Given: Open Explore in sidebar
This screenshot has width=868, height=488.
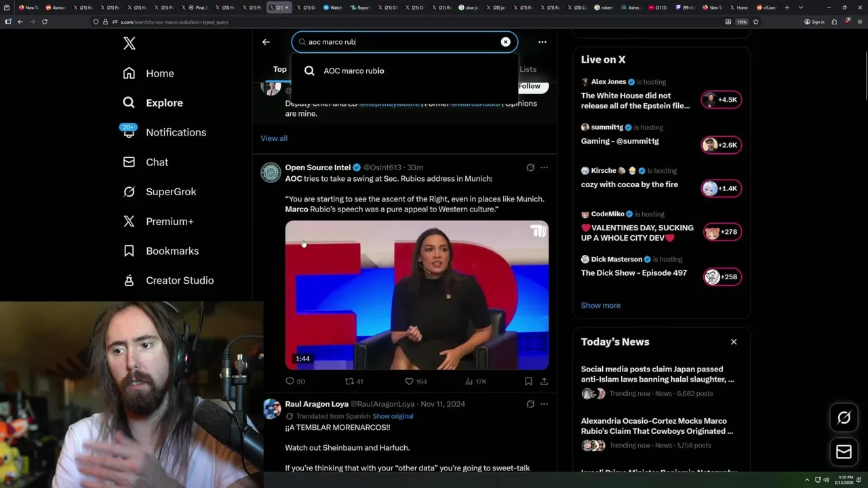Looking at the screenshot, I should [153, 103].
